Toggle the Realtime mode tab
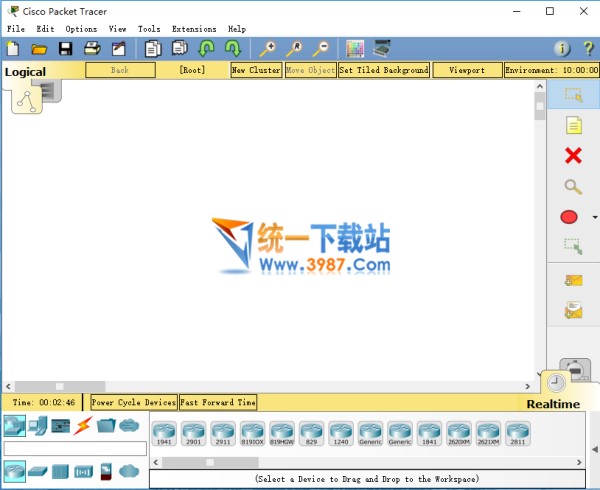This screenshot has height=490, width=600. [553, 404]
